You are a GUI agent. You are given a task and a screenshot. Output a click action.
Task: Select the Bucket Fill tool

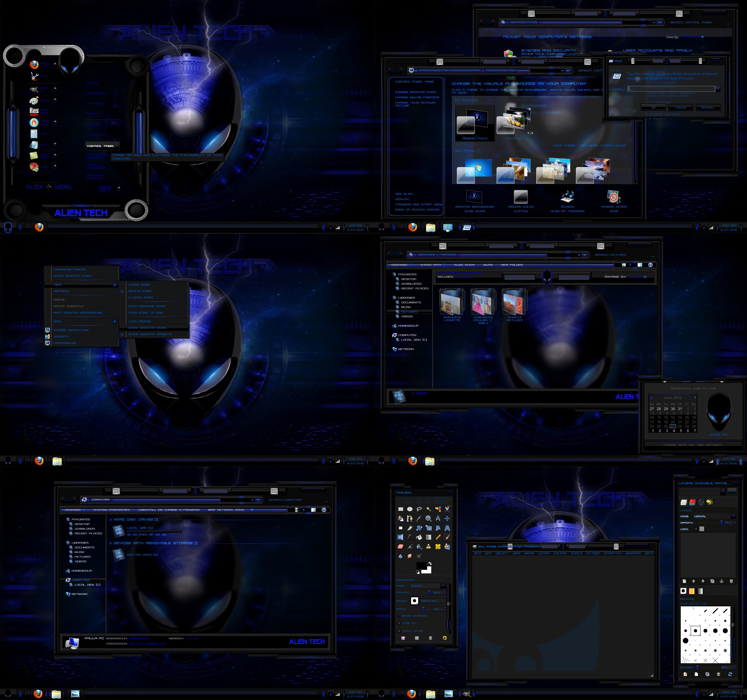(419, 537)
